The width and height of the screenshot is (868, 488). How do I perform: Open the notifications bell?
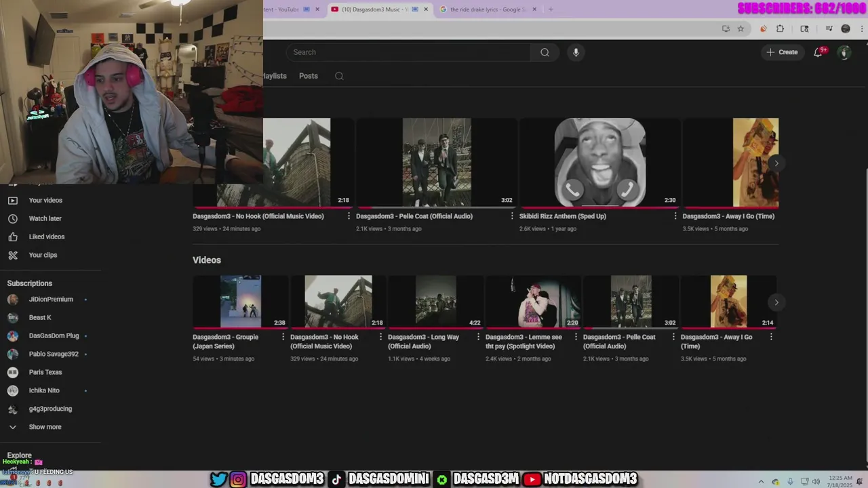818,52
